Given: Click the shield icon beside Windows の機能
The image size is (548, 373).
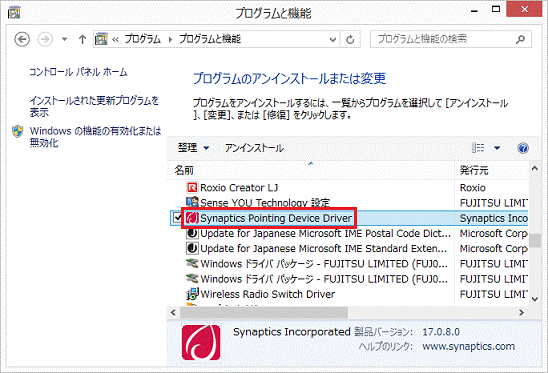Looking at the screenshot, I should pyautogui.click(x=17, y=131).
